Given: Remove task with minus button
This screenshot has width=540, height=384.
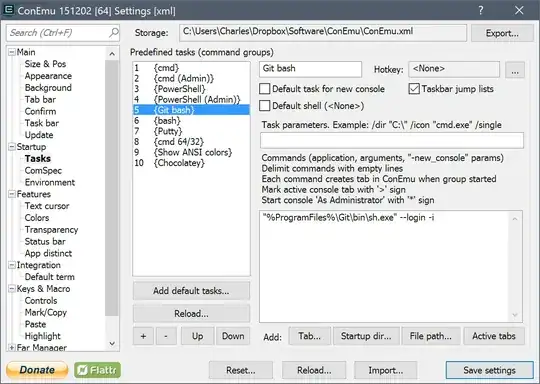Looking at the screenshot, I should click(166, 336).
